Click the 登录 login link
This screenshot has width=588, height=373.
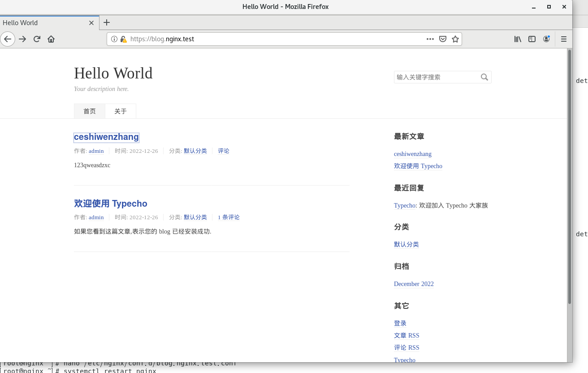pyautogui.click(x=400, y=323)
